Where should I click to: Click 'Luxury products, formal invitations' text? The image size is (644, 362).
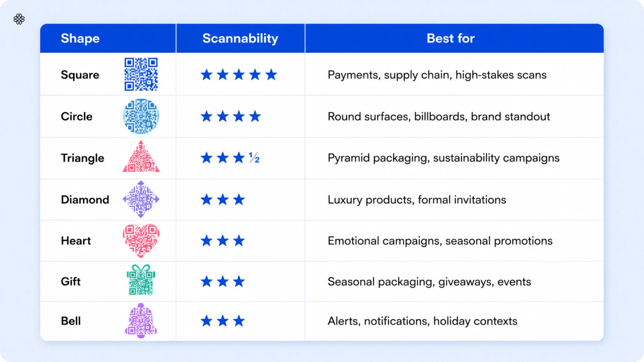tap(417, 200)
